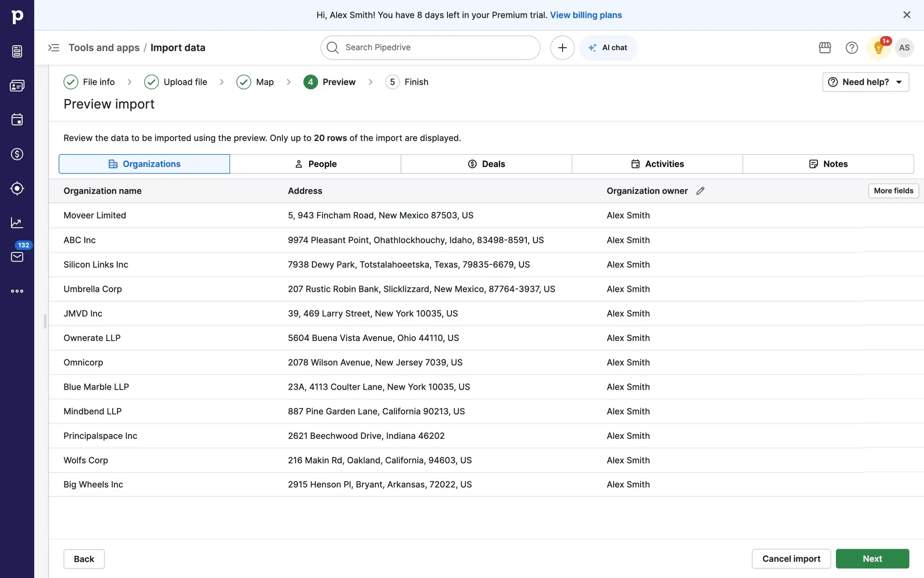The height and width of the screenshot is (578, 924).
Task: Click the green Next button
Action: click(872, 559)
